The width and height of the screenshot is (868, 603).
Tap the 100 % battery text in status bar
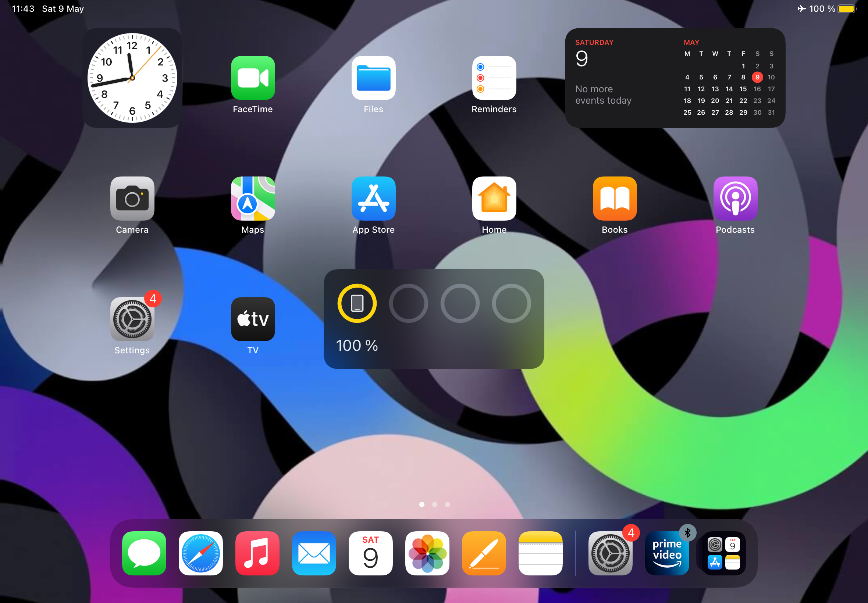click(x=822, y=8)
